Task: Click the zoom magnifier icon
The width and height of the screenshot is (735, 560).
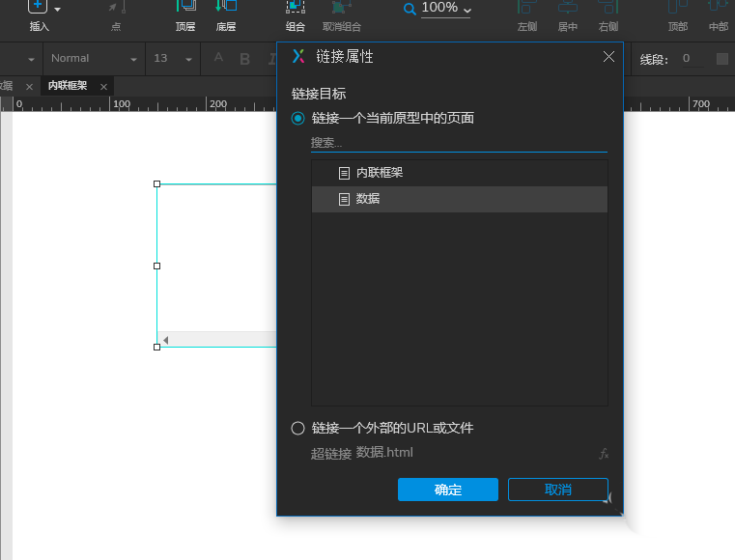Action: pos(410,9)
